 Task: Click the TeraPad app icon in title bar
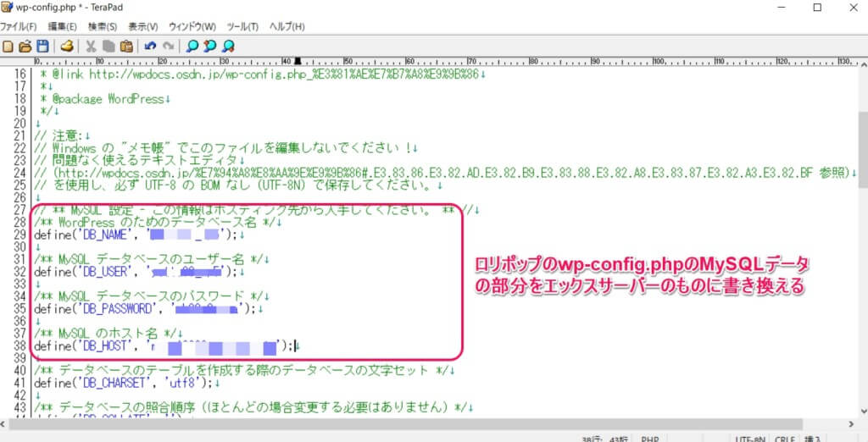[x=7, y=7]
